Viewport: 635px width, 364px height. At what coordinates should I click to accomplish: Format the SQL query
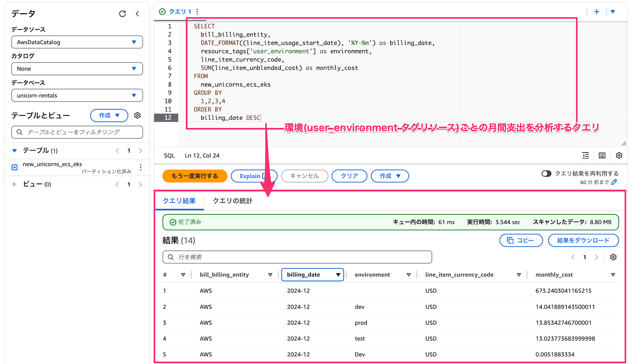pos(585,155)
